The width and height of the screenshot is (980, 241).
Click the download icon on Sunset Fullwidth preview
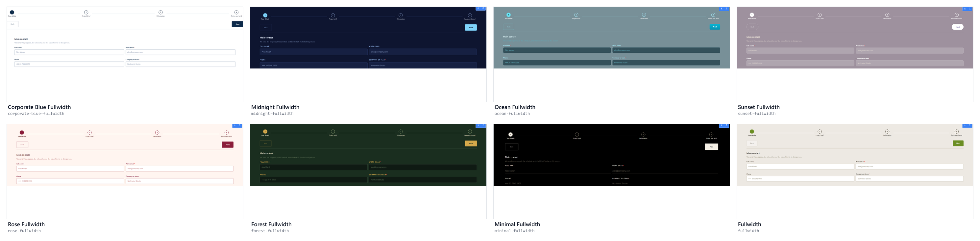(965, 8)
